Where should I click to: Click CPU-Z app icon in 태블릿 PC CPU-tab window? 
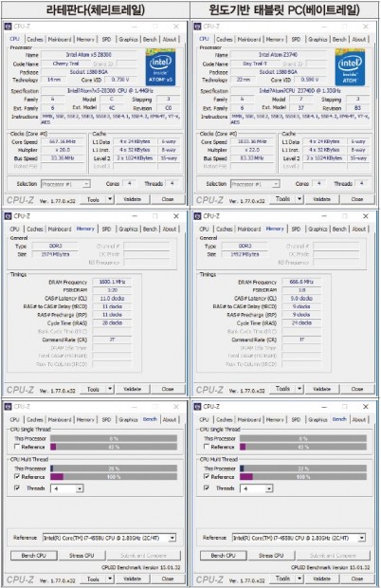pyautogui.click(x=198, y=27)
